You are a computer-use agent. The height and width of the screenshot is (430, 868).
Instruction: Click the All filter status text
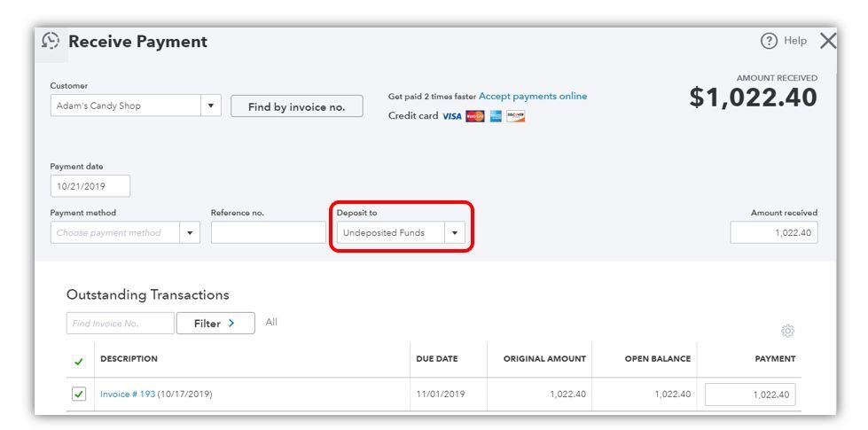tap(271, 322)
